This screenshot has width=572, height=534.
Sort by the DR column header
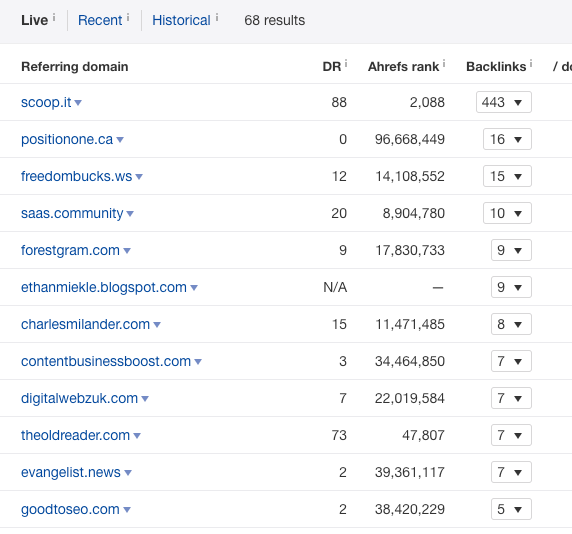[332, 67]
